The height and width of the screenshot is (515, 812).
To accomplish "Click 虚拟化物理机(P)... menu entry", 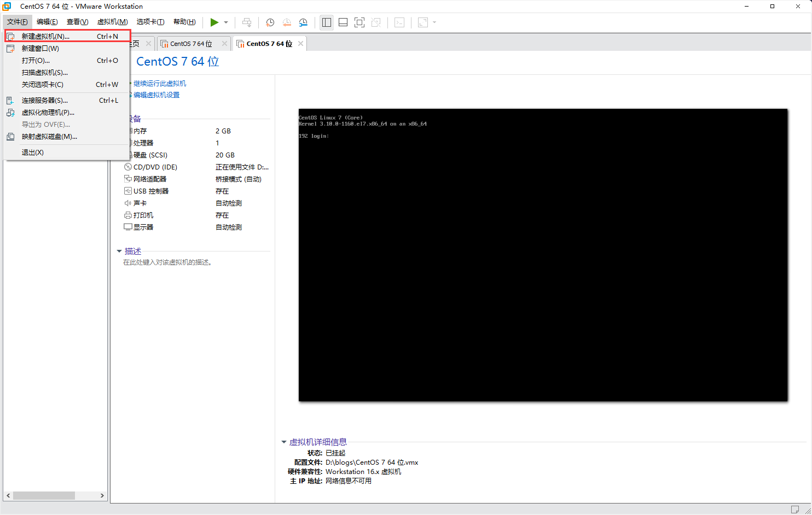I will click(67, 112).
